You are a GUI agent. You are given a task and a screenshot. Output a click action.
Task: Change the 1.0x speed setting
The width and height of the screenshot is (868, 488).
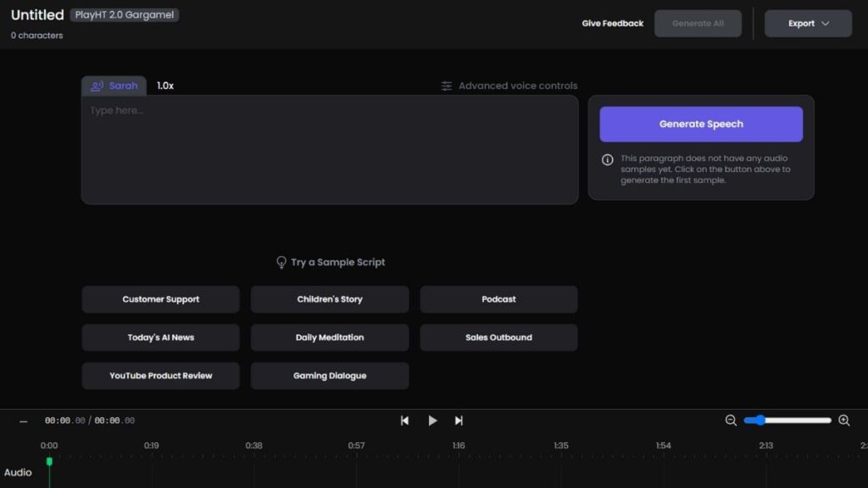click(165, 86)
